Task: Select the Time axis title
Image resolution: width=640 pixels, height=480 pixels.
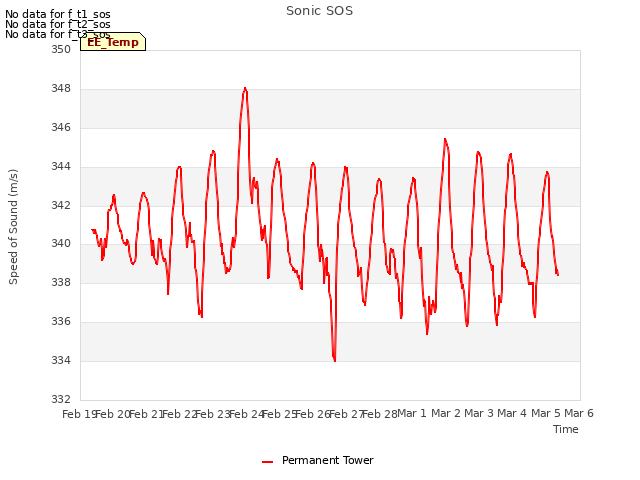Action: (x=565, y=429)
